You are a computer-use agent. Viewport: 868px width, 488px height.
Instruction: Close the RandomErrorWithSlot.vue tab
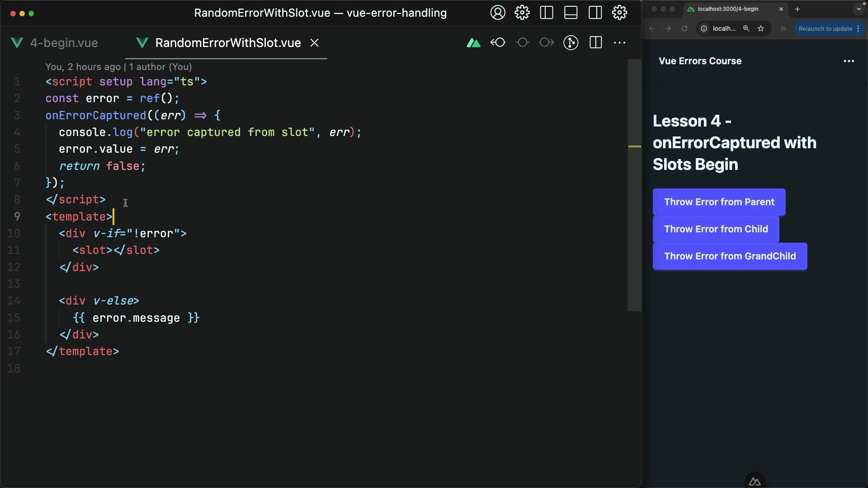315,43
